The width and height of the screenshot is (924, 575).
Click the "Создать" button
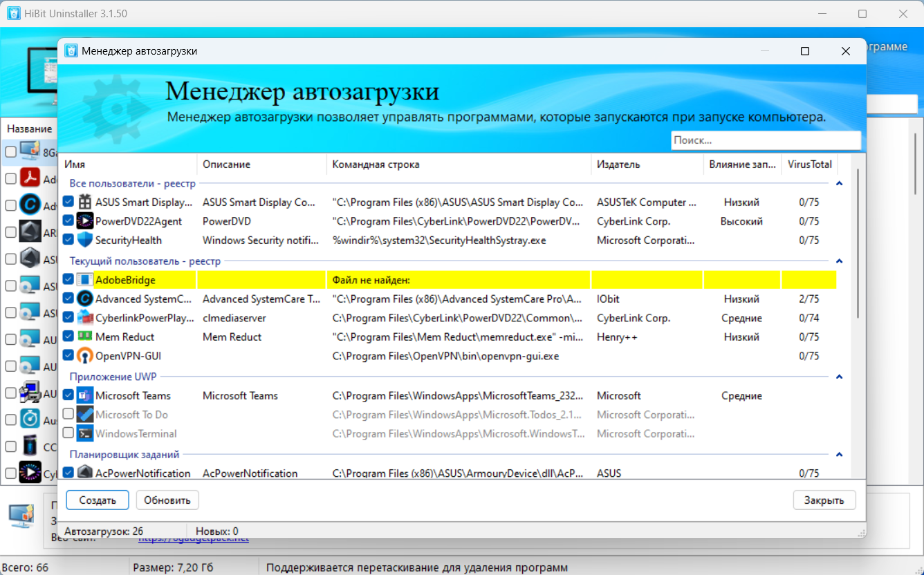[98, 500]
